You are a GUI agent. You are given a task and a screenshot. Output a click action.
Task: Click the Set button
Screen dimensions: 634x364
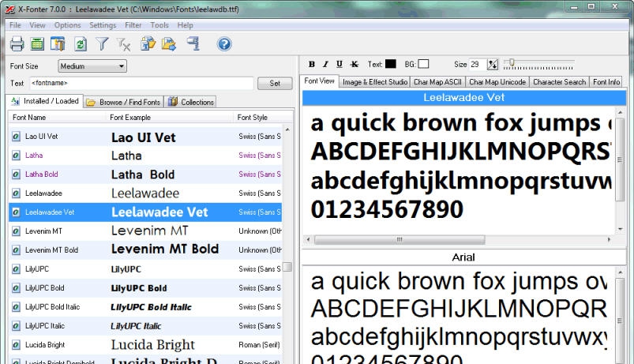click(275, 83)
